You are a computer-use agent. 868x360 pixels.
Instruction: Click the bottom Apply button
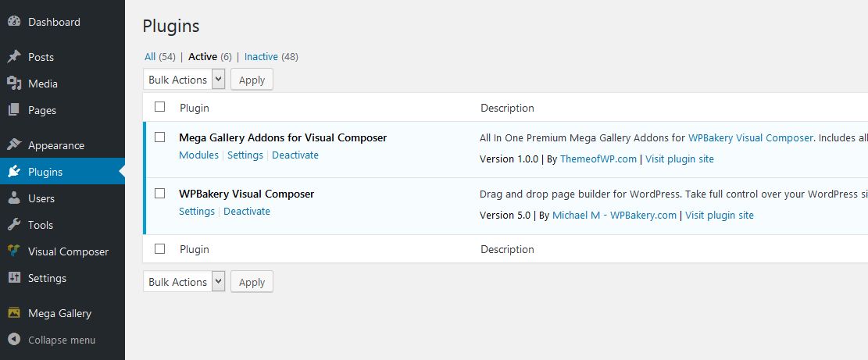[x=252, y=281]
